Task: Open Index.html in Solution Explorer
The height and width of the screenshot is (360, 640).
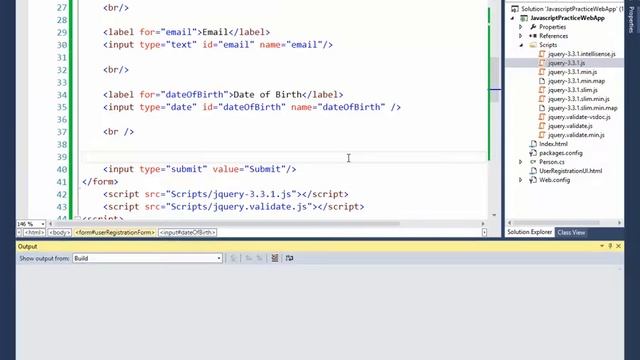Action: point(553,144)
